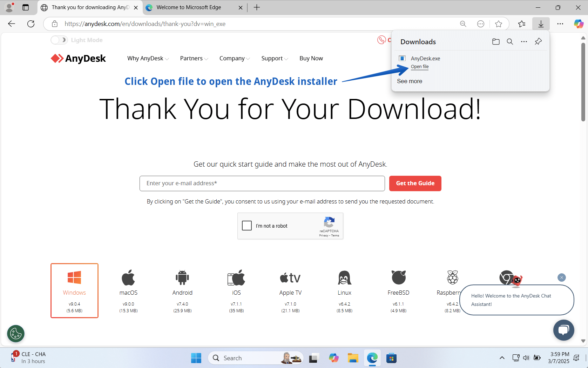This screenshot has width=588, height=368.
Task: Close the AnyDesk thank you tab
Action: [136, 7]
